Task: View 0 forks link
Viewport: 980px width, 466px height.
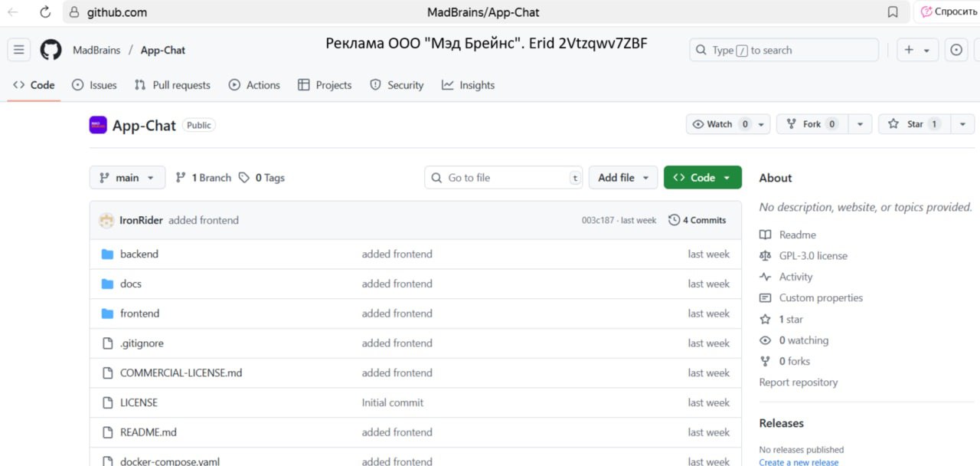Action: (x=794, y=361)
